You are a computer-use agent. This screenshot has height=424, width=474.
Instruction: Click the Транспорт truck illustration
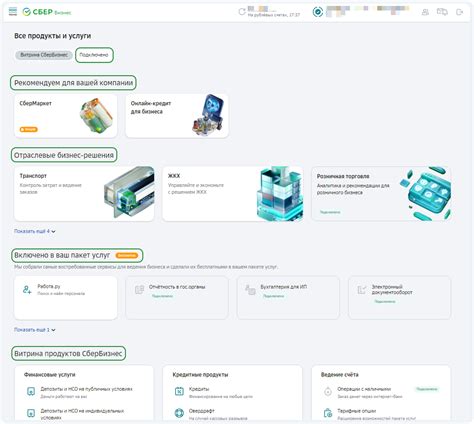pos(129,192)
